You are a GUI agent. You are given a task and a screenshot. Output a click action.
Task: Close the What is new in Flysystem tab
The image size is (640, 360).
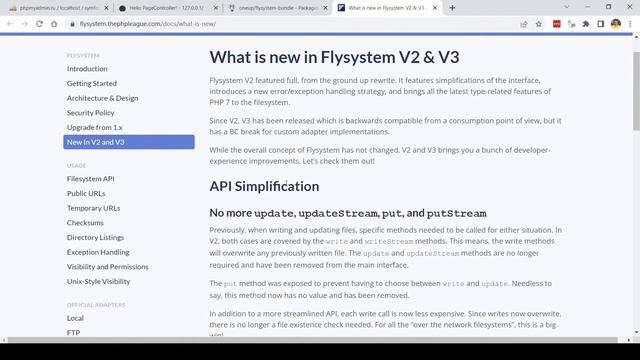(435, 8)
